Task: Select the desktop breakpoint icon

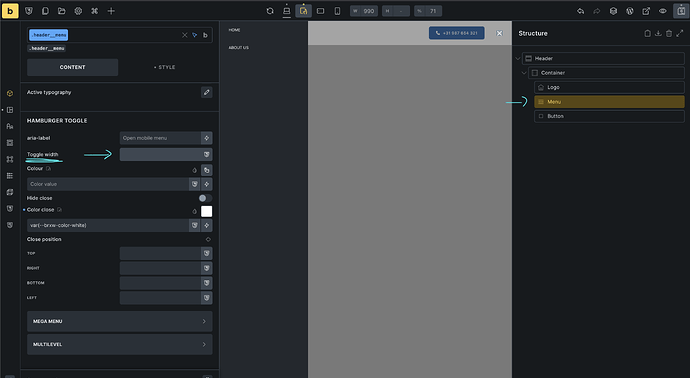Action: point(286,11)
